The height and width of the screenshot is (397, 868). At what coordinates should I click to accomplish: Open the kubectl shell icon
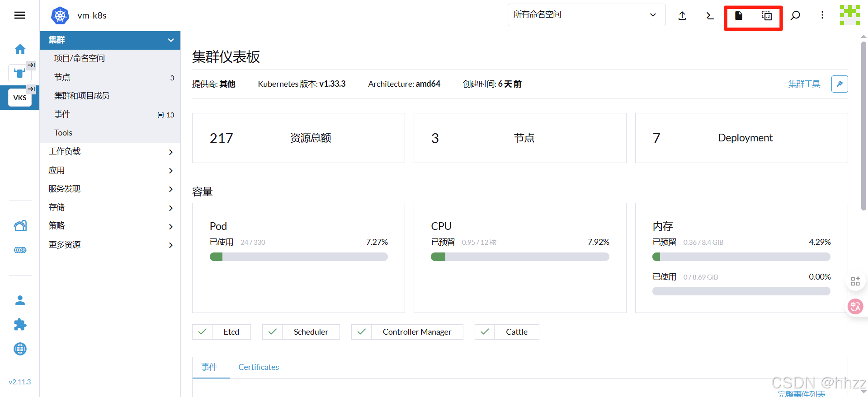coord(710,16)
